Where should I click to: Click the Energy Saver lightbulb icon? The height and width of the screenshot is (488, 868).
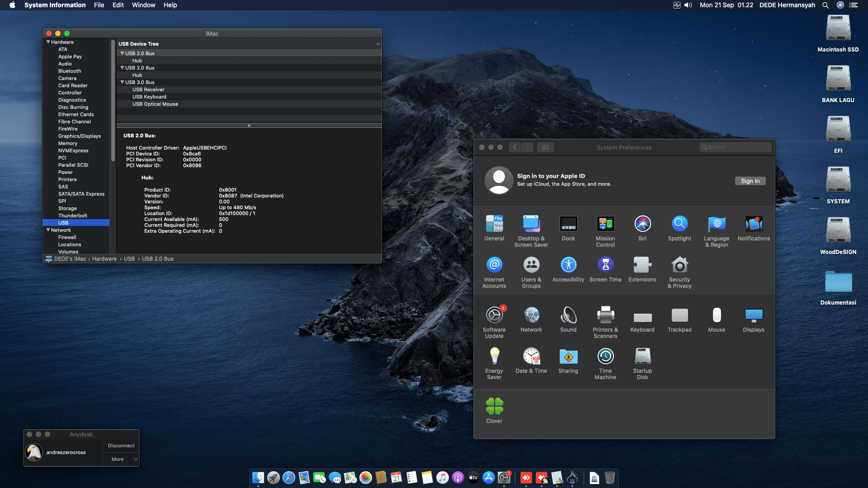tap(494, 357)
